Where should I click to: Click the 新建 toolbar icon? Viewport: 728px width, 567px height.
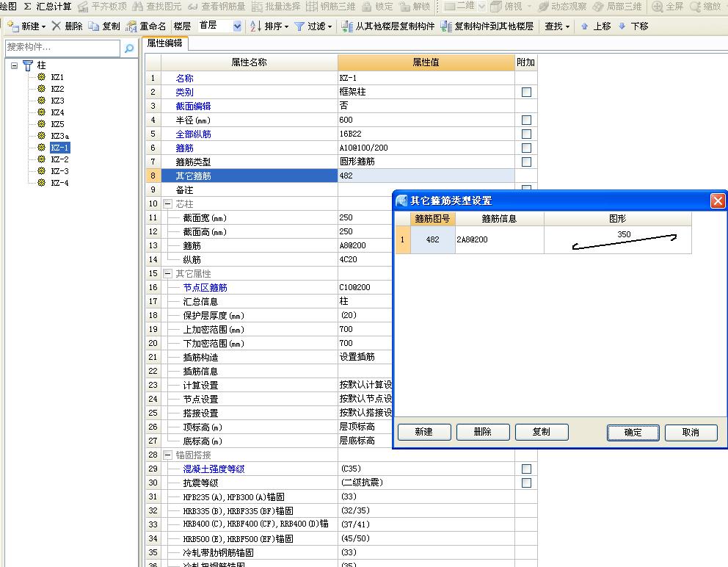coord(12,26)
